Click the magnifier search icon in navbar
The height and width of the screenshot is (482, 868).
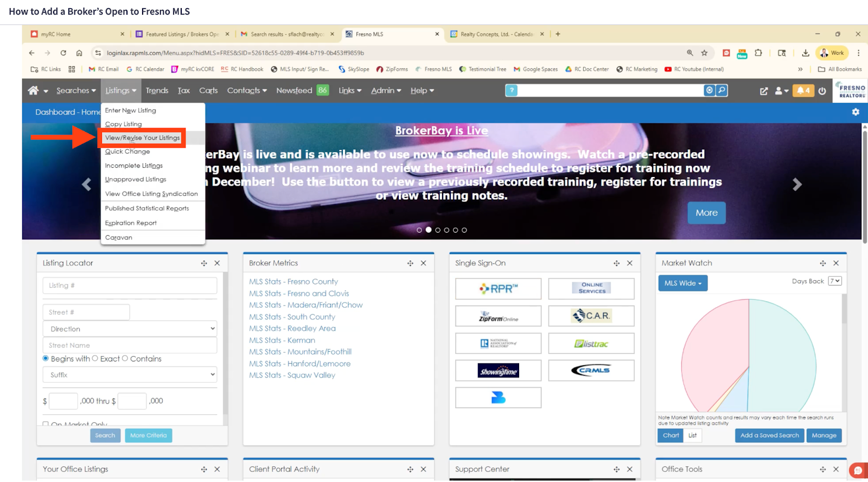[x=722, y=91]
